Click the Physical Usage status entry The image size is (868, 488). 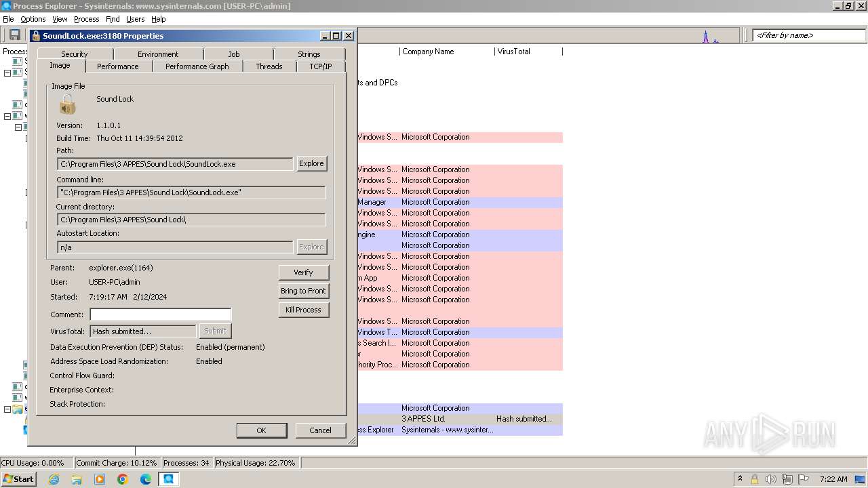coord(256,463)
